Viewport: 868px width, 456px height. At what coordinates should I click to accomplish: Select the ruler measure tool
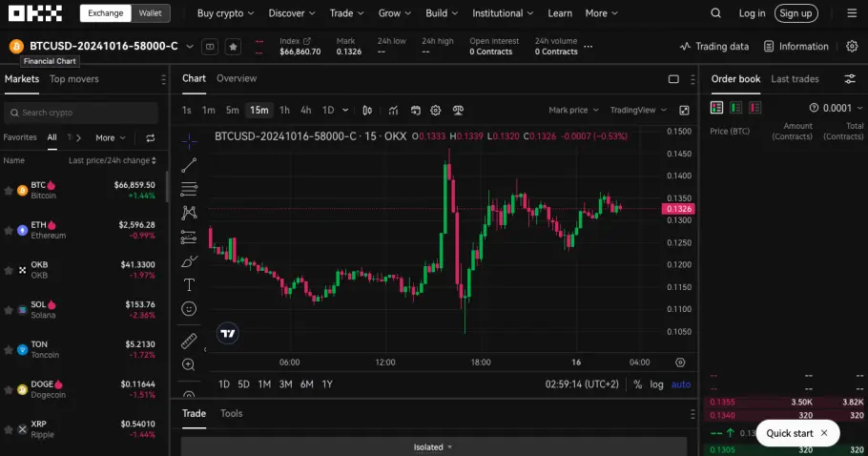click(189, 341)
